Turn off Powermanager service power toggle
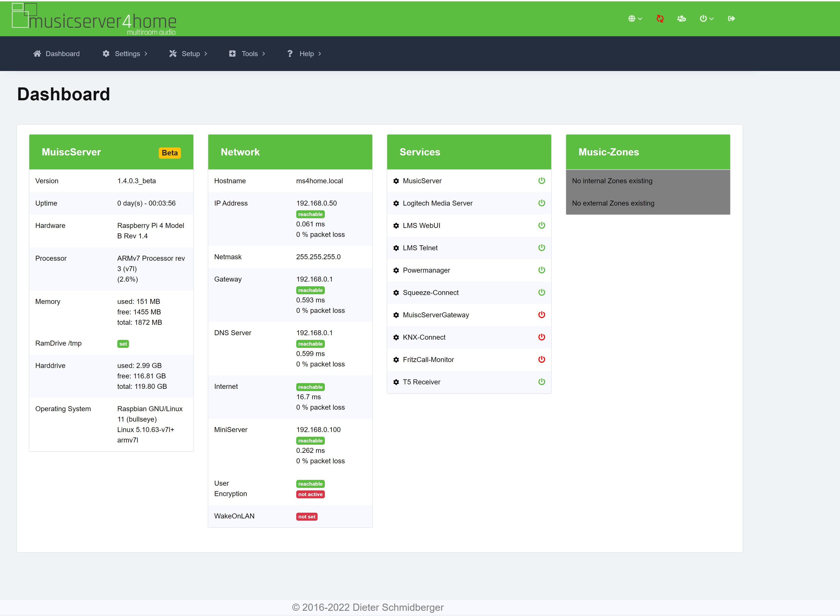This screenshot has height=616, width=840. click(542, 270)
